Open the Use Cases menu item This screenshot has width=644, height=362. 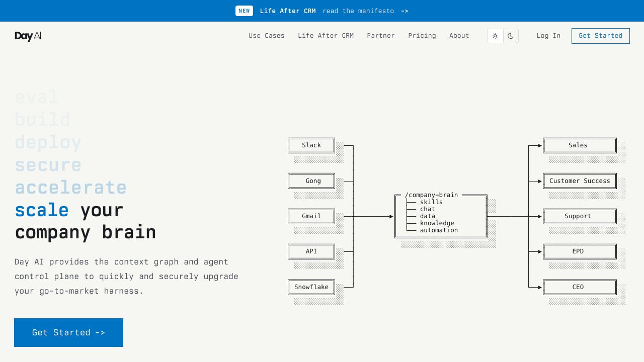267,36
